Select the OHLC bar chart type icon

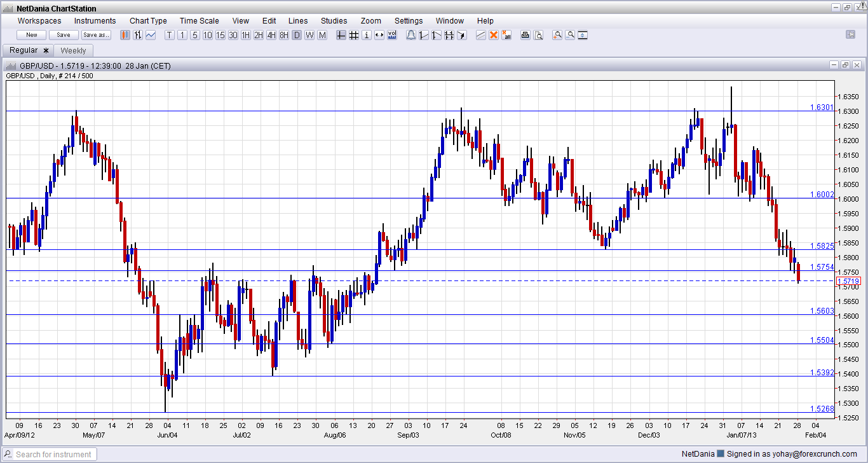pos(138,35)
